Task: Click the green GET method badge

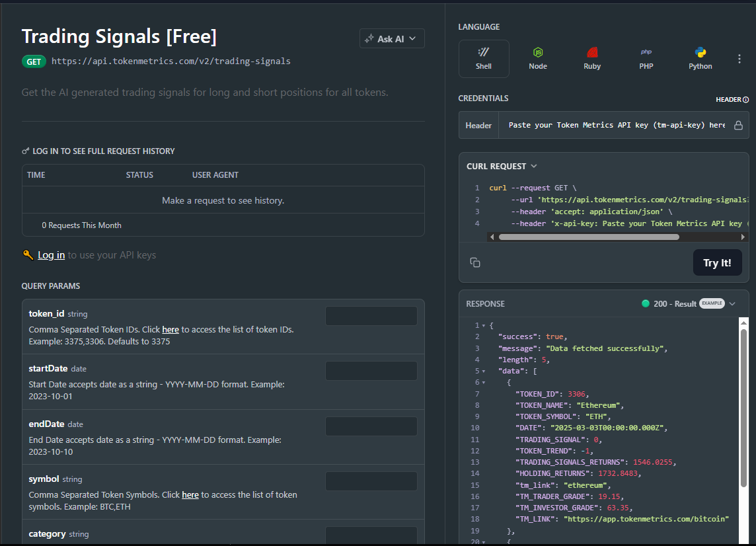Action: tap(34, 61)
